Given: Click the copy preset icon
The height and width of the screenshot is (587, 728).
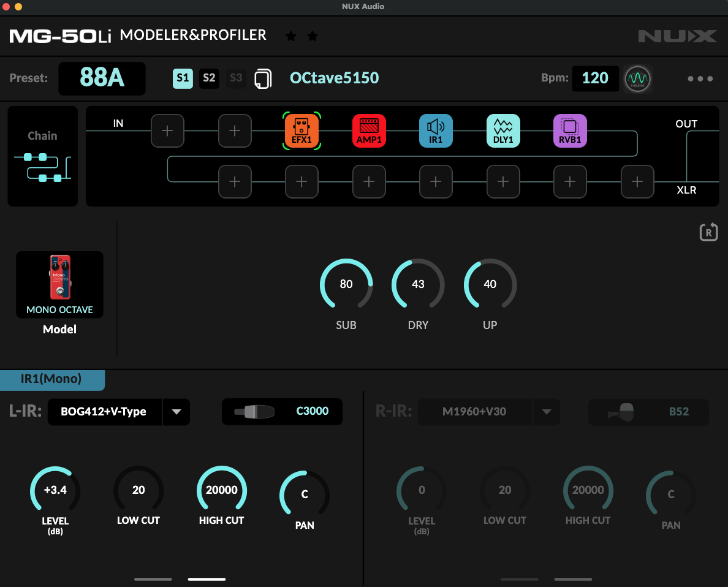Looking at the screenshot, I should click(263, 78).
